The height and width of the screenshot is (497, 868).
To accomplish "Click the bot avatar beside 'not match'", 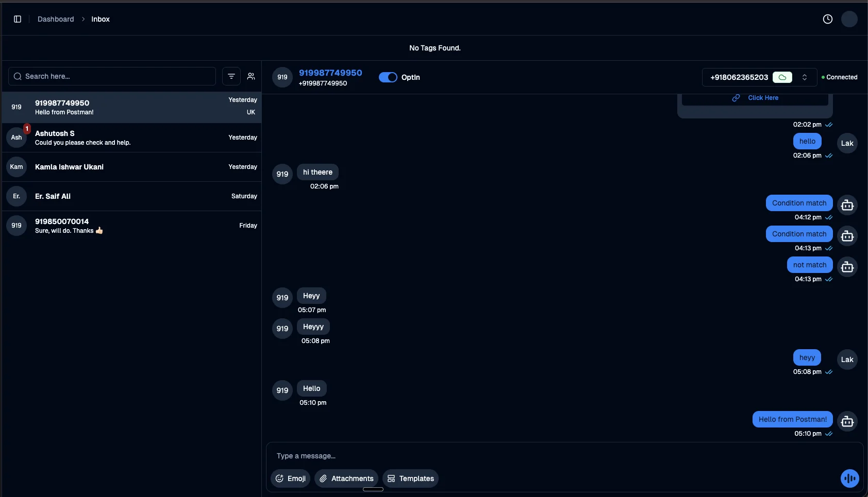I will click(847, 267).
